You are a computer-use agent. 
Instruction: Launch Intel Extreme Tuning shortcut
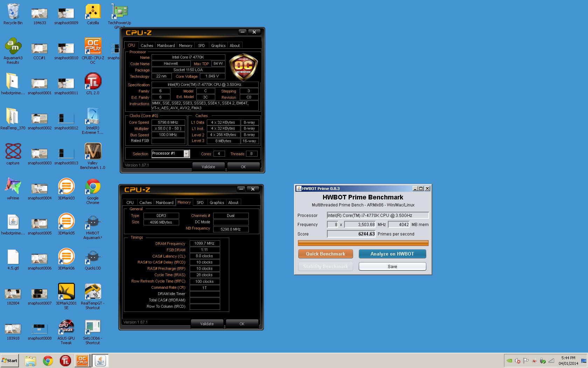pyautogui.click(x=93, y=121)
